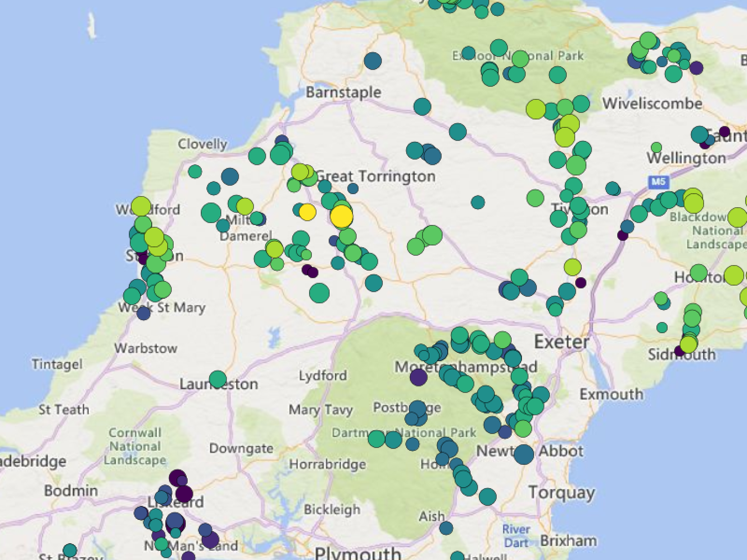The width and height of the screenshot is (747, 560).
Task: Select the Bodmin town label
Action: click(x=71, y=491)
